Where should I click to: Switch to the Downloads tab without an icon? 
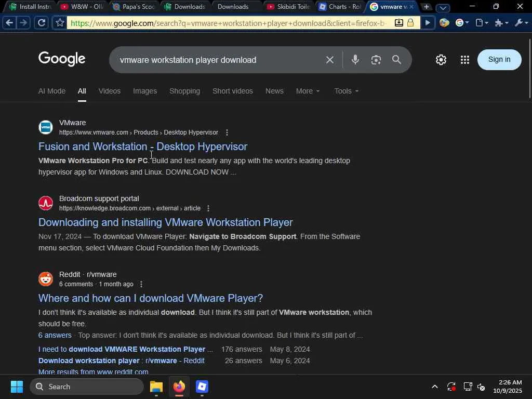point(236,6)
